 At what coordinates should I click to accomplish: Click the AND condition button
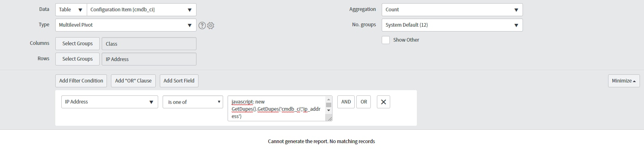[x=346, y=102]
